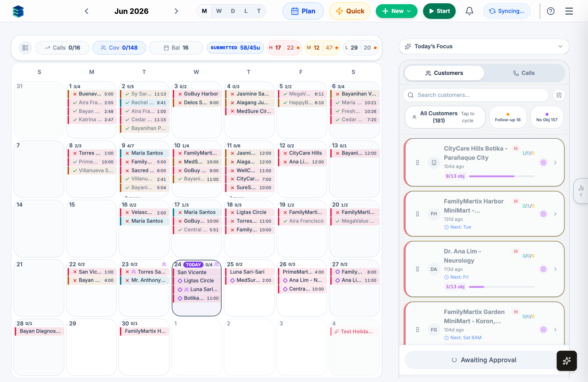This screenshot has height=382, width=588.
Task: Toggle No Obj 157 filter
Action: 547,117
